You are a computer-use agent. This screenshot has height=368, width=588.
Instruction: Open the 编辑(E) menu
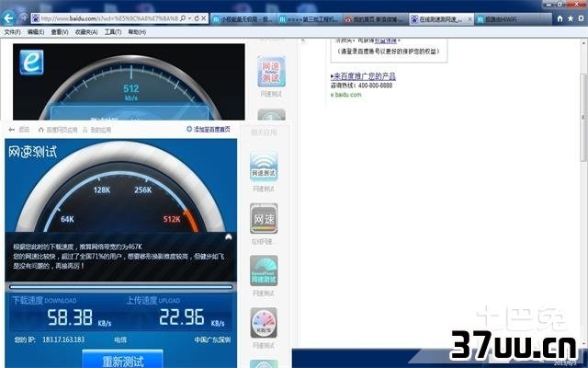[x=36, y=32]
